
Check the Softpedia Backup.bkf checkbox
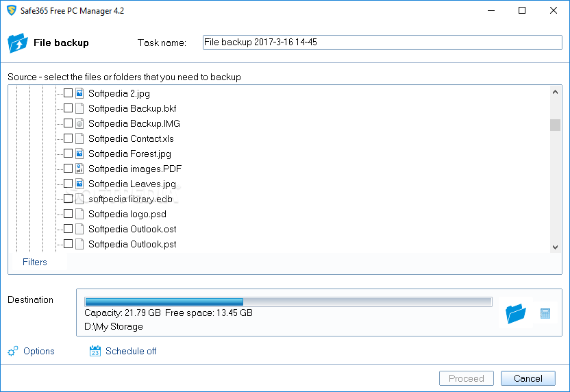pyautogui.click(x=68, y=108)
